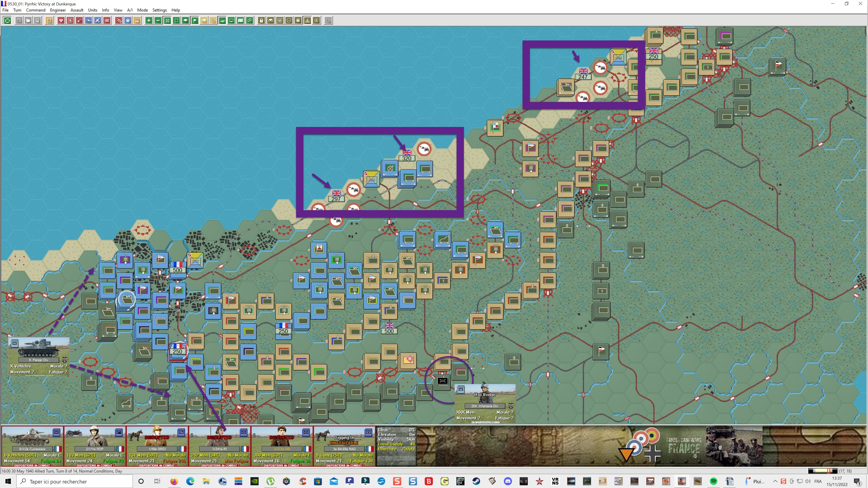Click the binoculars toolbar icon
The width and height of the screenshot is (868, 488).
tap(270, 21)
